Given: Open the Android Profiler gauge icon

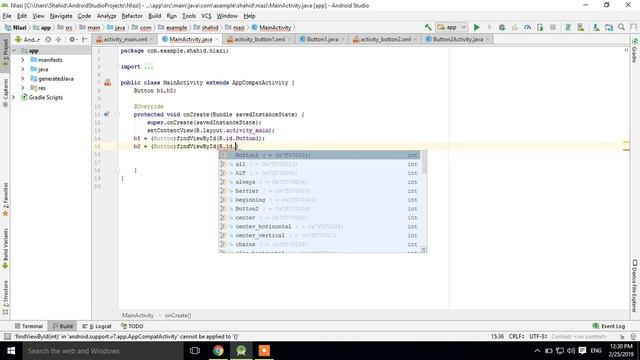Looking at the screenshot, I should tap(527, 27).
